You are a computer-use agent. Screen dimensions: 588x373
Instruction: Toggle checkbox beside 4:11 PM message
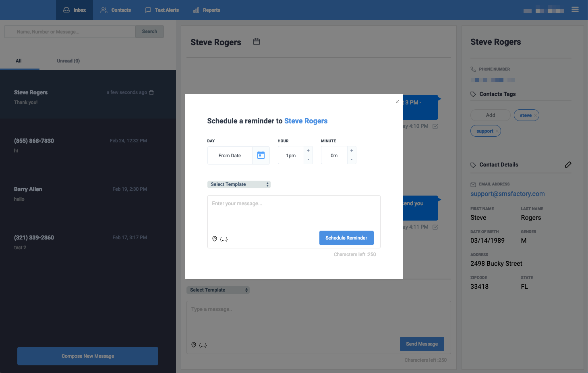(435, 227)
